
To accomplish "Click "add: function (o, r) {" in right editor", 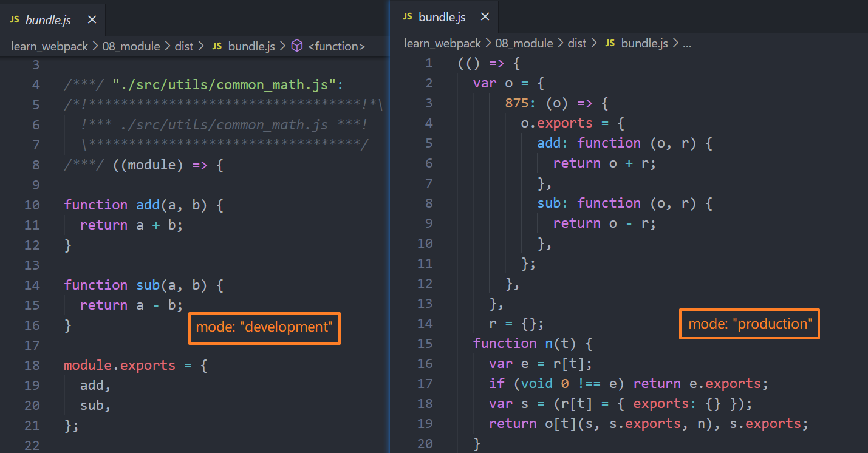I will click(x=625, y=143).
